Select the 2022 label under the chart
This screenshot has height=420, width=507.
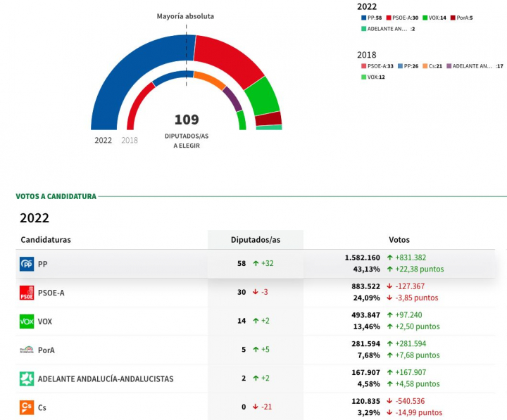pos(104,140)
